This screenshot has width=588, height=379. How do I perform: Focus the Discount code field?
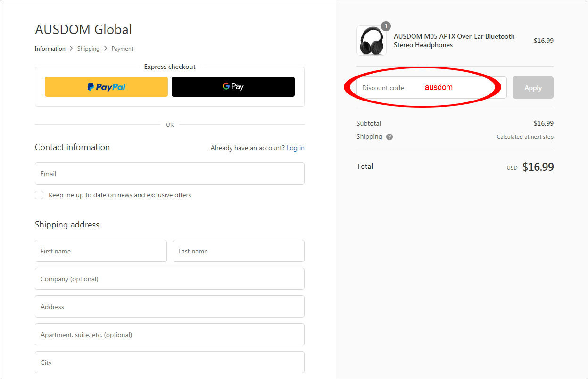coord(431,88)
